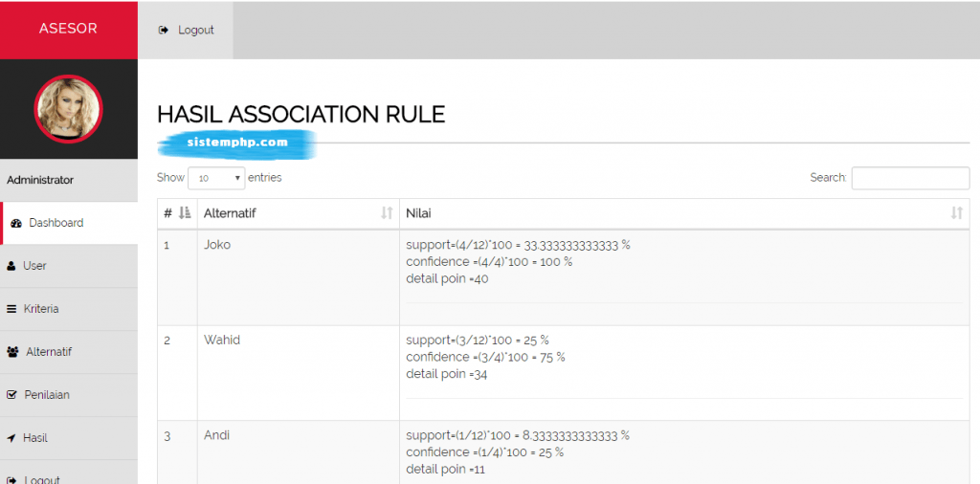Click row number 1 cell
980x484 pixels.
[177, 277]
